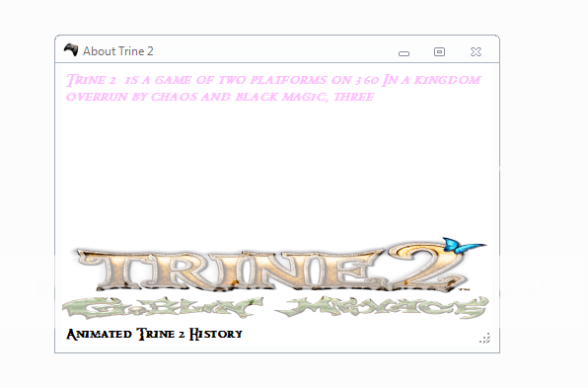Screen dimensions: 588x388
Task: Minimize the About Trine 2 window
Action: [x=404, y=53]
